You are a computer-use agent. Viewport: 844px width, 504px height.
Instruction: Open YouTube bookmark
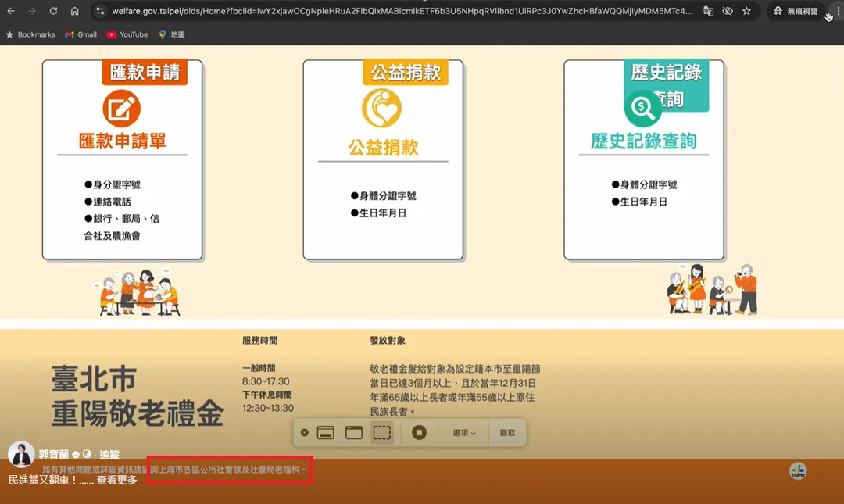tap(127, 34)
